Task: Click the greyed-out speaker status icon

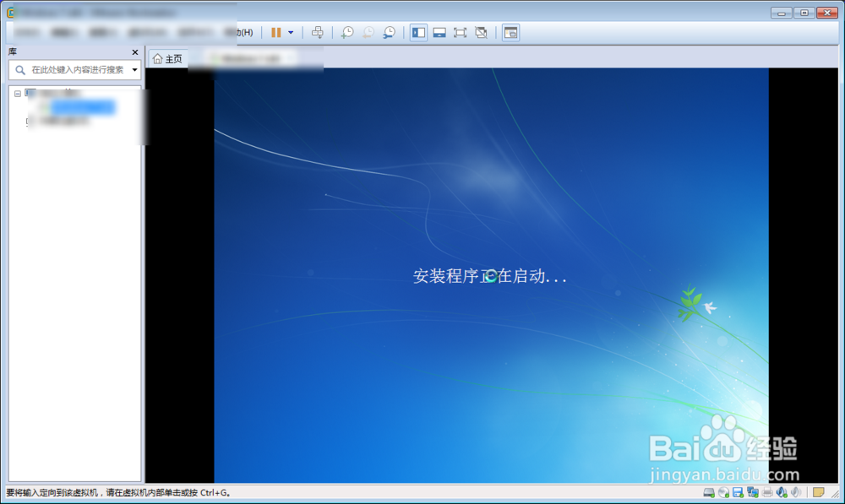Action: (796, 492)
